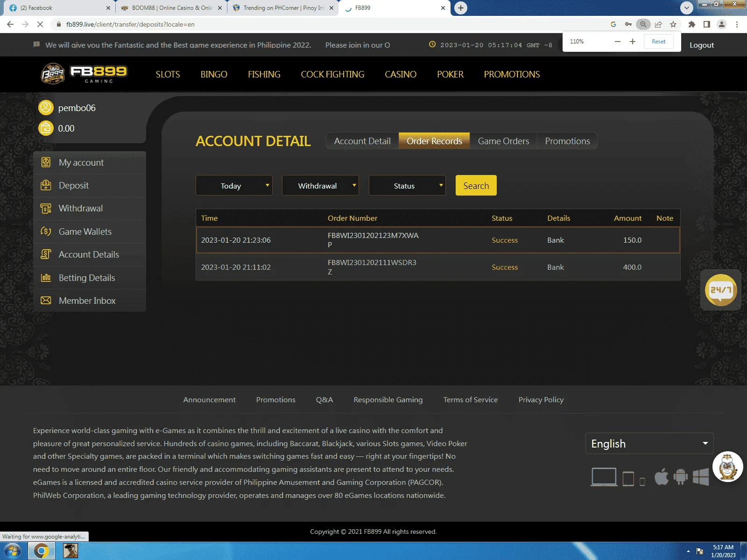Screen dimensions: 747x560
Task: Open the Announcement footer link
Action: (x=209, y=399)
